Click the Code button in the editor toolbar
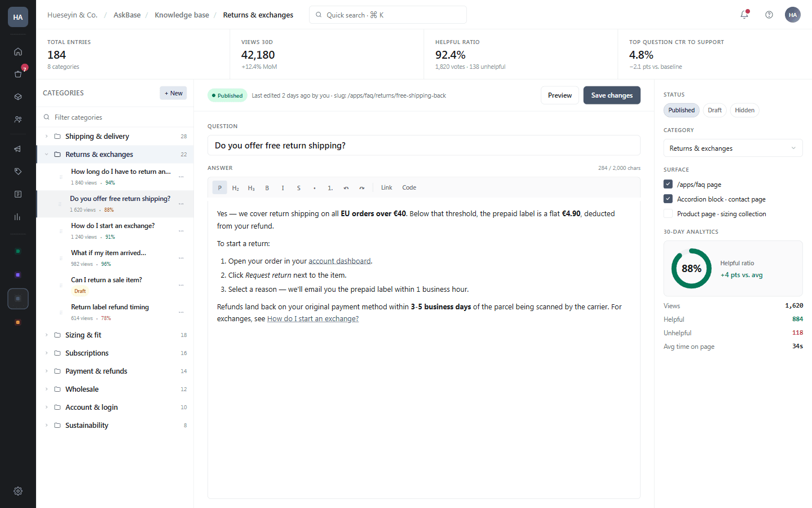This screenshot has width=812, height=508. [x=409, y=187]
